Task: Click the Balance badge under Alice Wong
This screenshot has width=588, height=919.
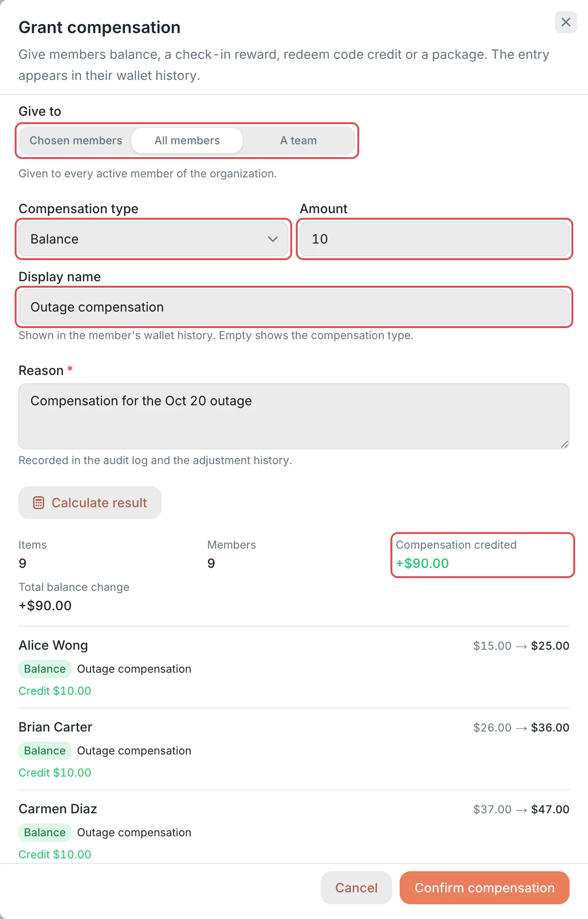Action: (x=45, y=669)
